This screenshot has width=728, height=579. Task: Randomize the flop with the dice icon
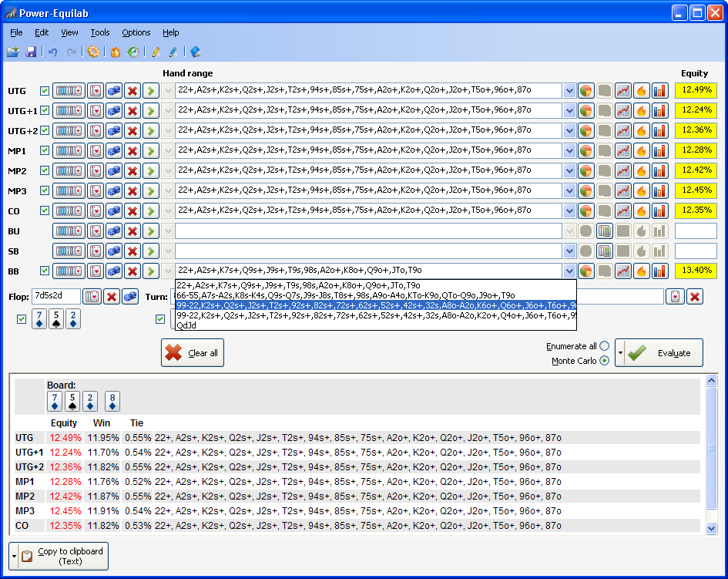tap(130, 297)
